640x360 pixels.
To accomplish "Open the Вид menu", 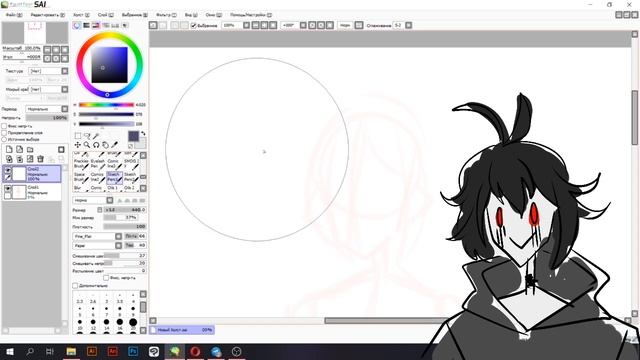I will coord(191,15).
